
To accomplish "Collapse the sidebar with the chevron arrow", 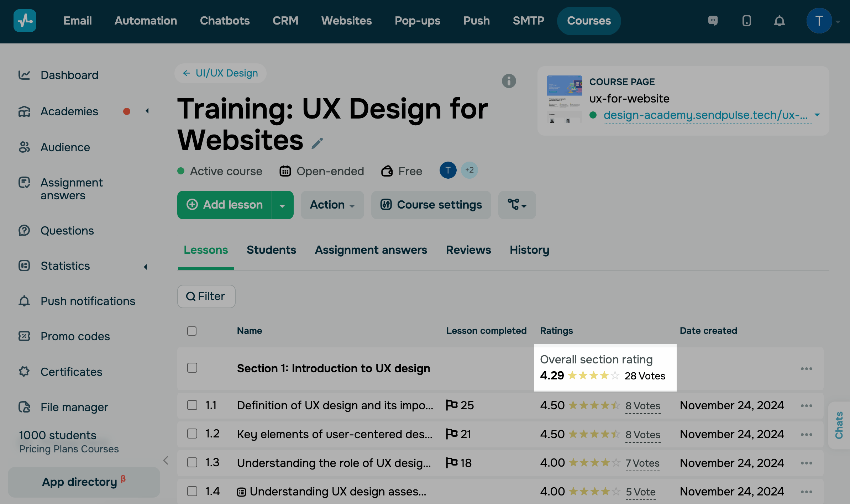I will 166,460.
